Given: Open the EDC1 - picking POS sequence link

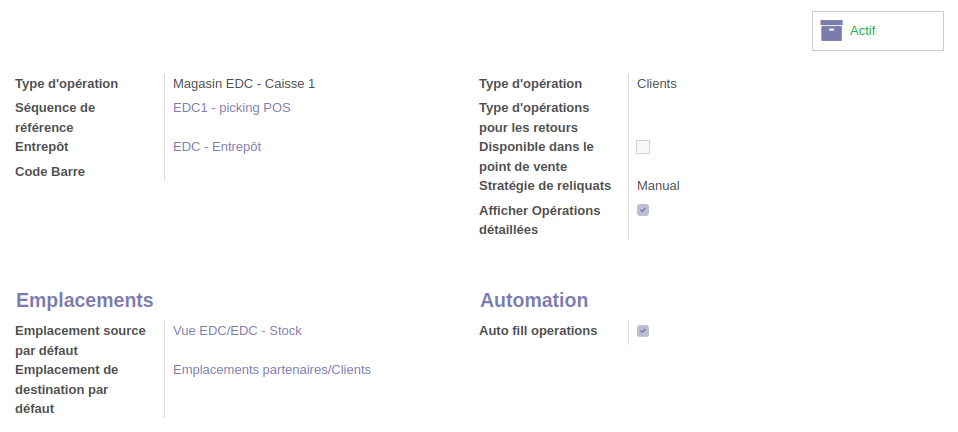Looking at the screenshot, I should pyautogui.click(x=231, y=108).
